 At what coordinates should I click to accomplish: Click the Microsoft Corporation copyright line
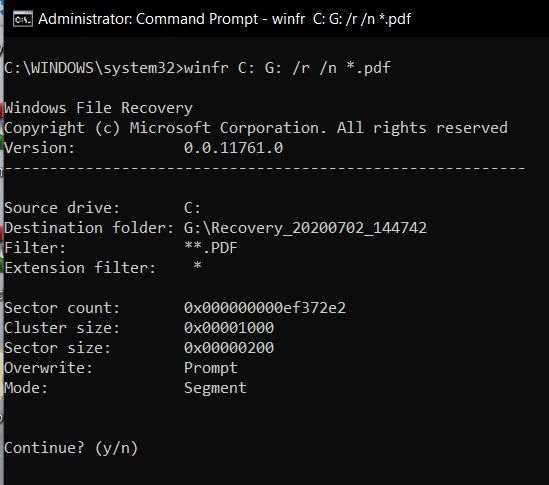[x=256, y=128]
